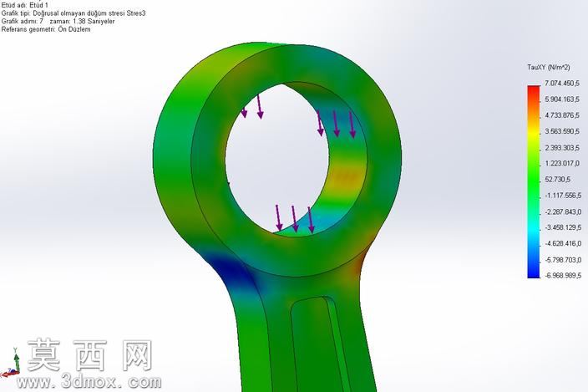This screenshot has height=392, width=588.
Task: Click the TauXY (N/m^2) legend title
Action: click(x=548, y=68)
